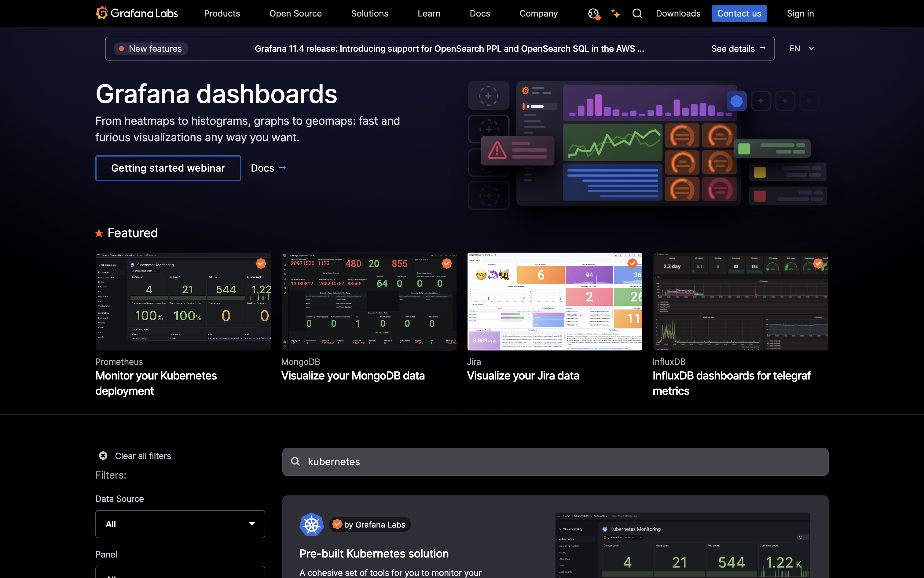Image resolution: width=924 pixels, height=578 pixels.
Task: Click the arrow beside See details
Action: pos(762,48)
